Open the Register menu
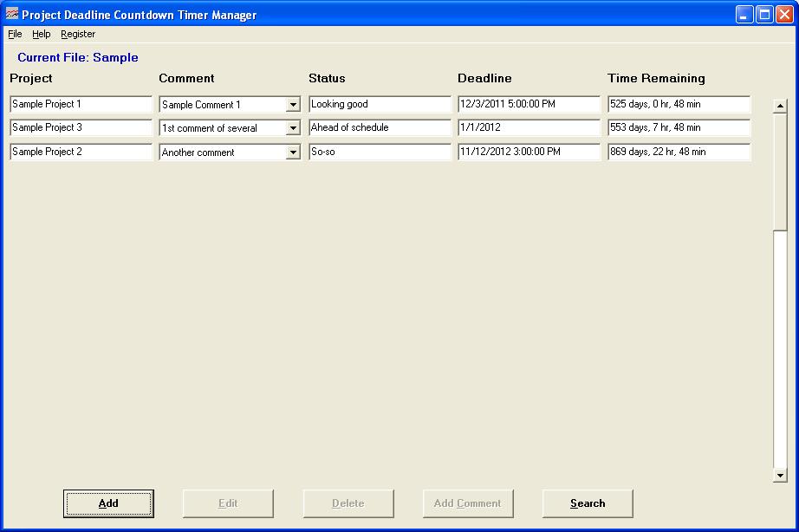 click(78, 34)
